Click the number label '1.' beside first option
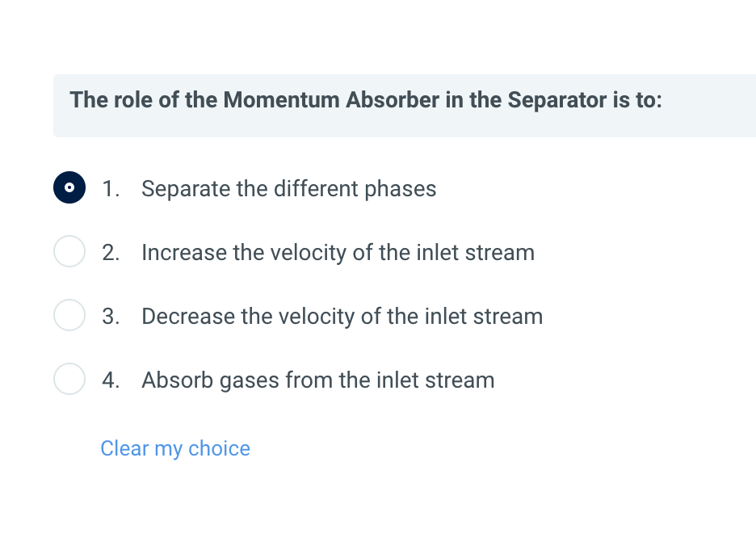Image resolution: width=756 pixels, height=546 pixels. pos(110,188)
